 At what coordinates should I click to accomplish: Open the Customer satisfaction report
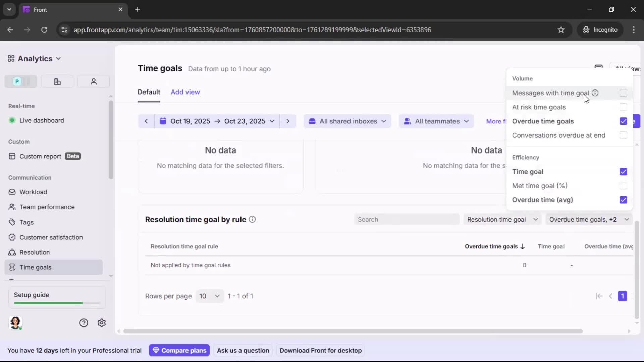(50, 237)
